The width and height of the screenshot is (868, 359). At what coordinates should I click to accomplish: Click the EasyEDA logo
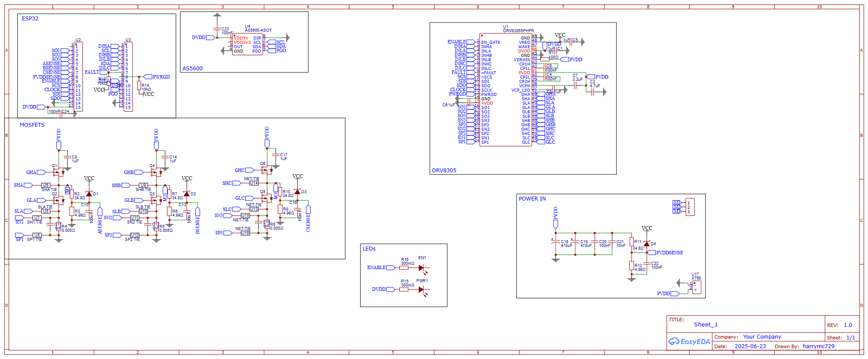tap(689, 342)
